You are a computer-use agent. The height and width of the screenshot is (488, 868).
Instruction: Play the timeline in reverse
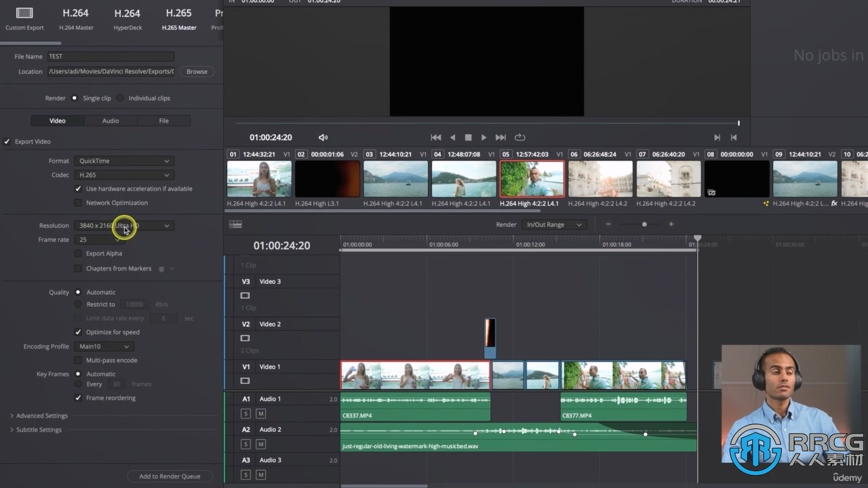[452, 138]
